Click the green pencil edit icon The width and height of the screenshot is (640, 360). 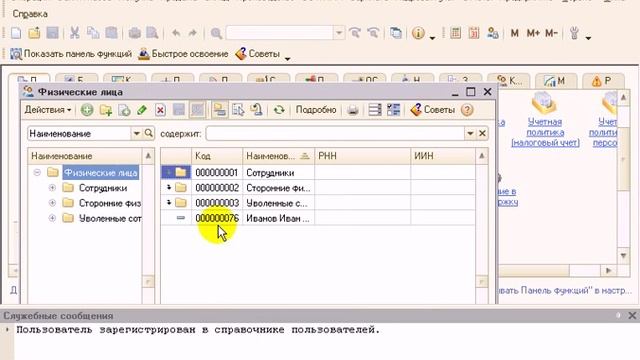point(142,110)
